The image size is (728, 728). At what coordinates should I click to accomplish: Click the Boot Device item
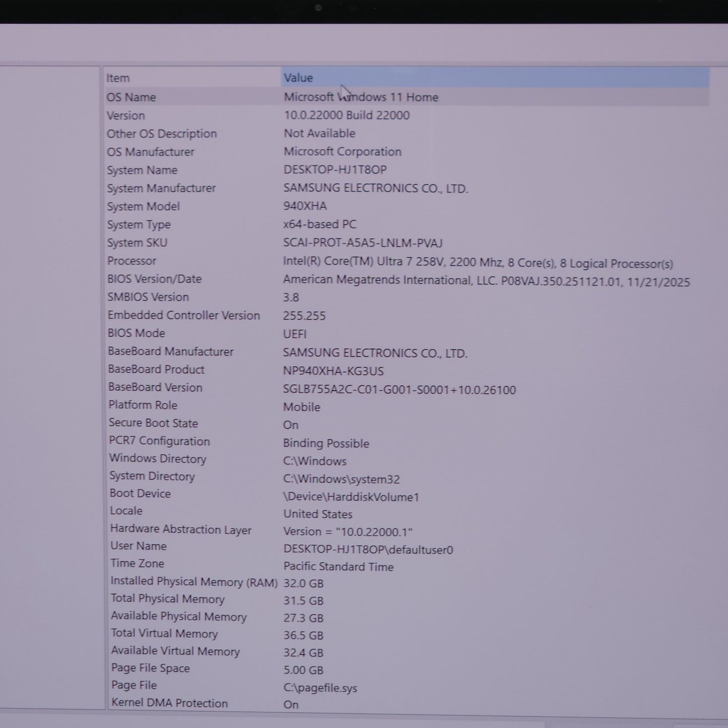click(x=140, y=494)
